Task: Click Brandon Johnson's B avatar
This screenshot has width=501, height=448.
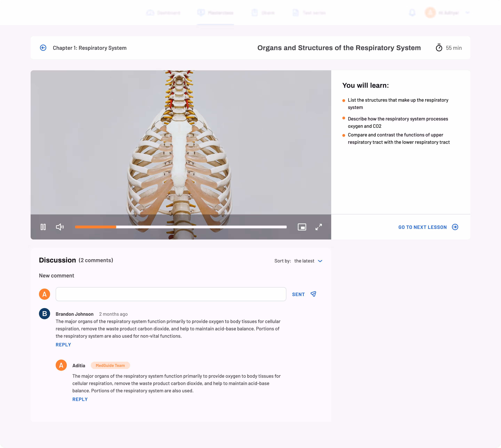Action: click(x=45, y=314)
